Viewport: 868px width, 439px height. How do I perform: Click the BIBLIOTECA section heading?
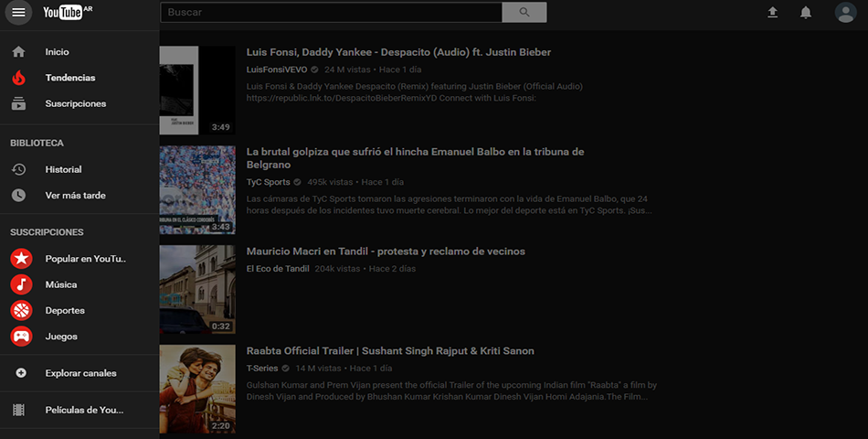[x=37, y=143]
